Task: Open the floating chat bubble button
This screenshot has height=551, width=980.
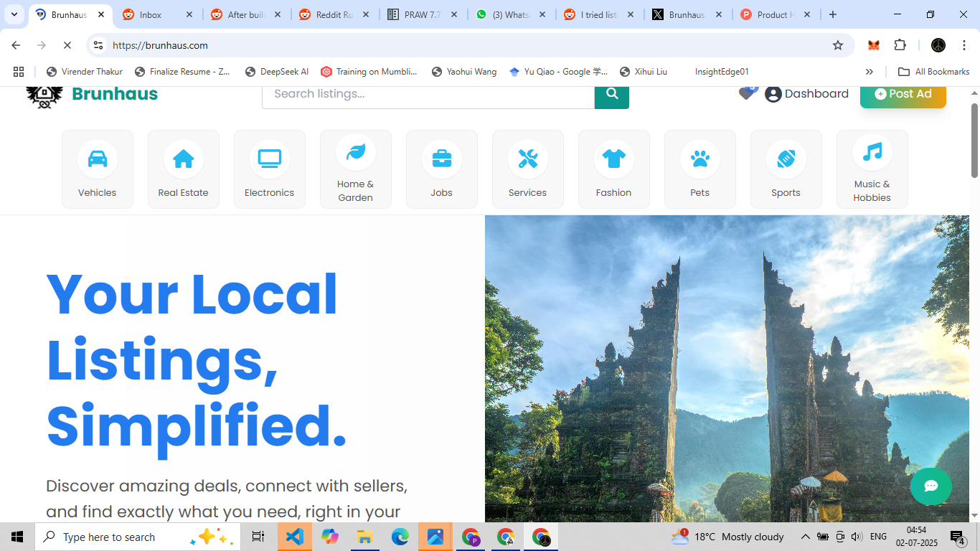Action: 931,486
